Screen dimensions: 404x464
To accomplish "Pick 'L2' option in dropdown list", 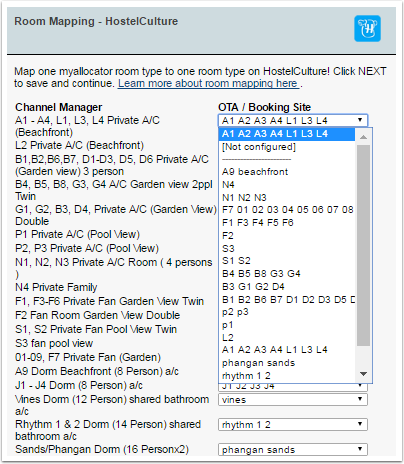I will [x=287, y=337].
